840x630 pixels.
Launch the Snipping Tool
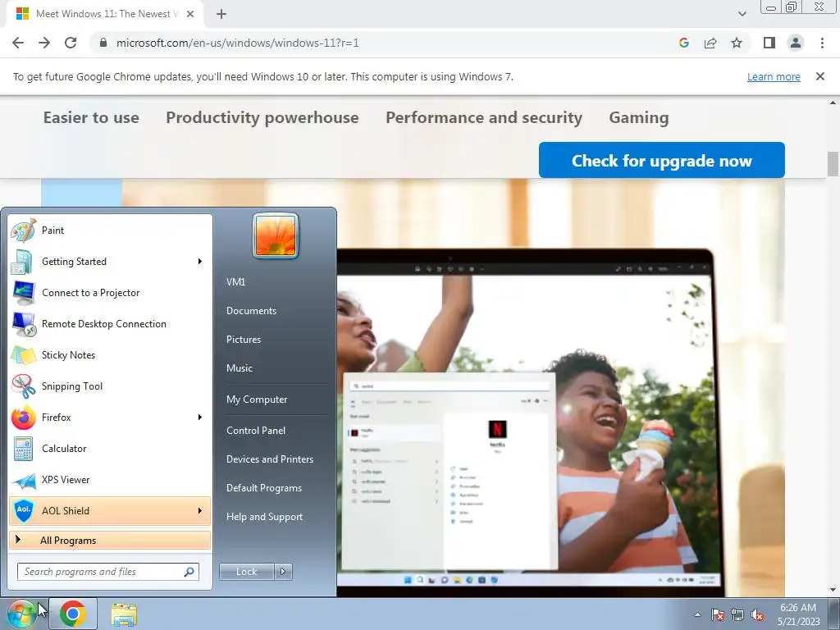pyautogui.click(x=110, y=386)
